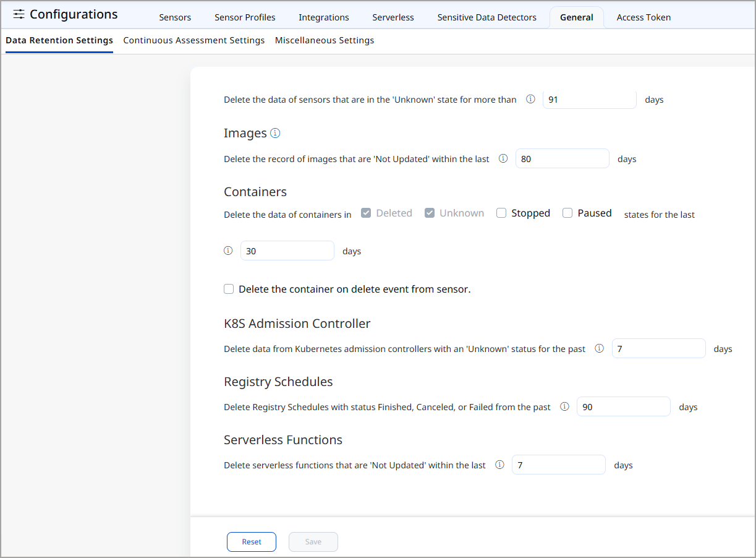756x558 pixels.
Task: Click the Save button
Action: point(313,541)
